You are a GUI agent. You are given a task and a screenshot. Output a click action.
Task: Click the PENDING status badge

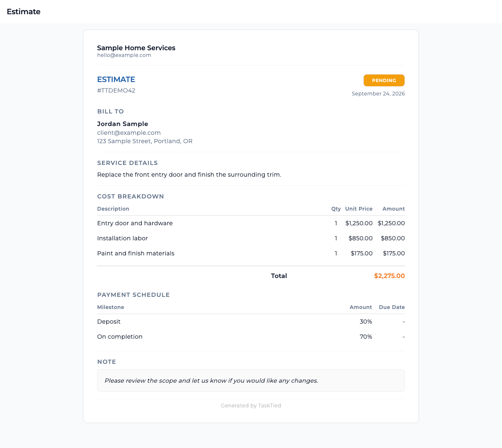pos(384,80)
